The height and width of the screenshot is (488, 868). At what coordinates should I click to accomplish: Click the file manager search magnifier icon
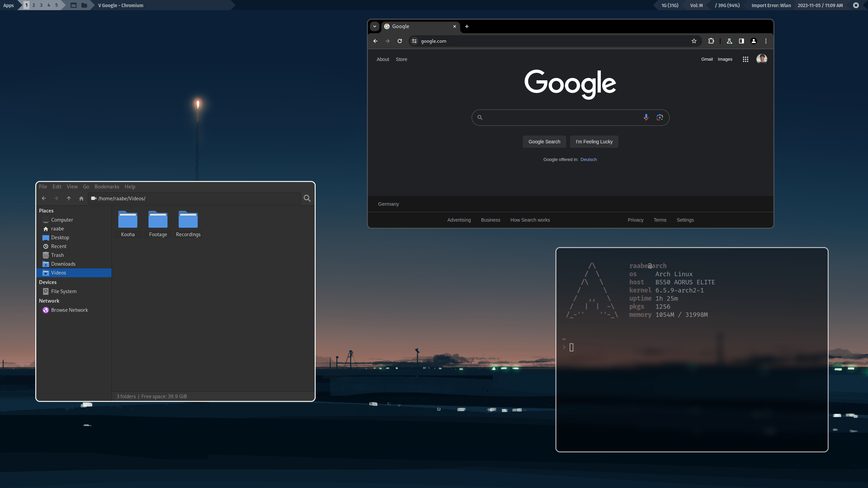pos(307,198)
